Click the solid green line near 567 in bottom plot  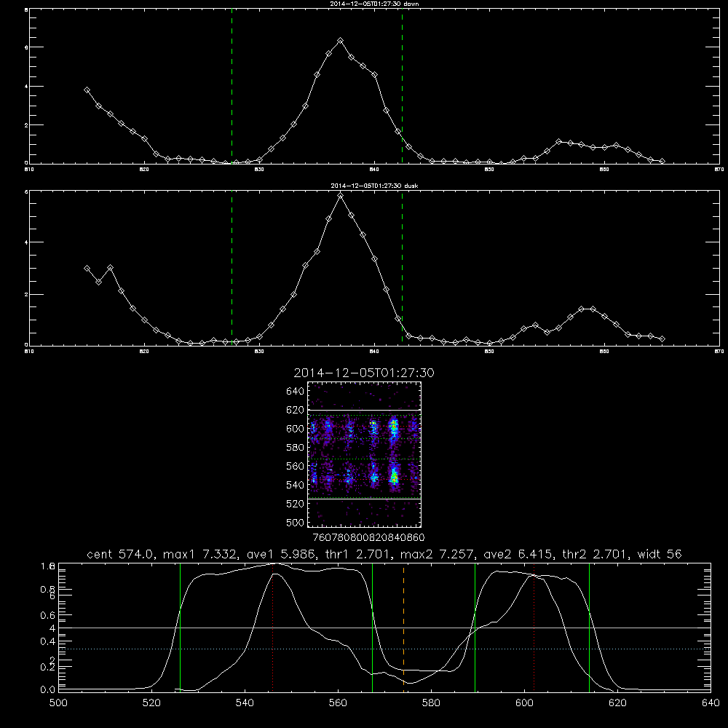372,627
